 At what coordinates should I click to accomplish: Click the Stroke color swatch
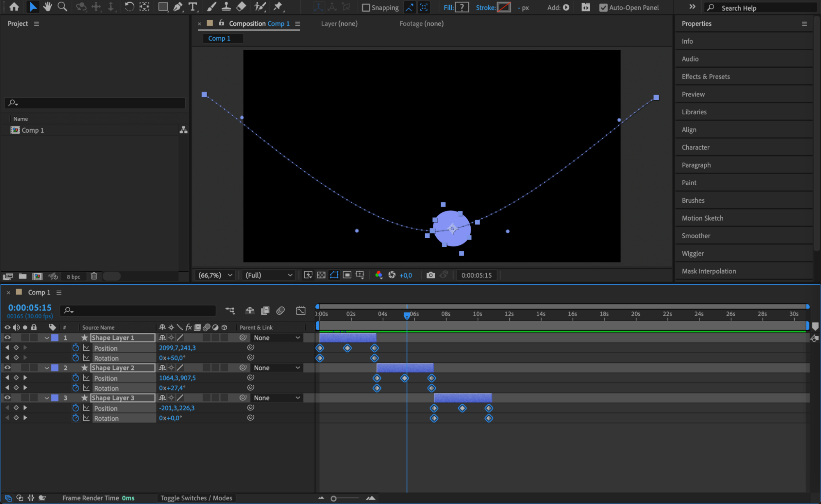[504, 7]
